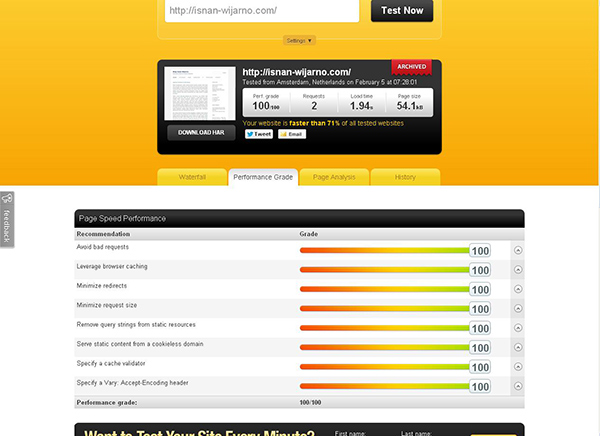Open the Settings dropdown
This screenshot has height=436, width=600.
pos(299,41)
